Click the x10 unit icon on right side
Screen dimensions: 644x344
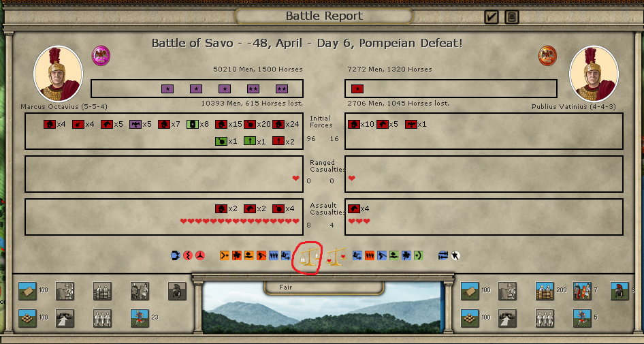(x=354, y=124)
